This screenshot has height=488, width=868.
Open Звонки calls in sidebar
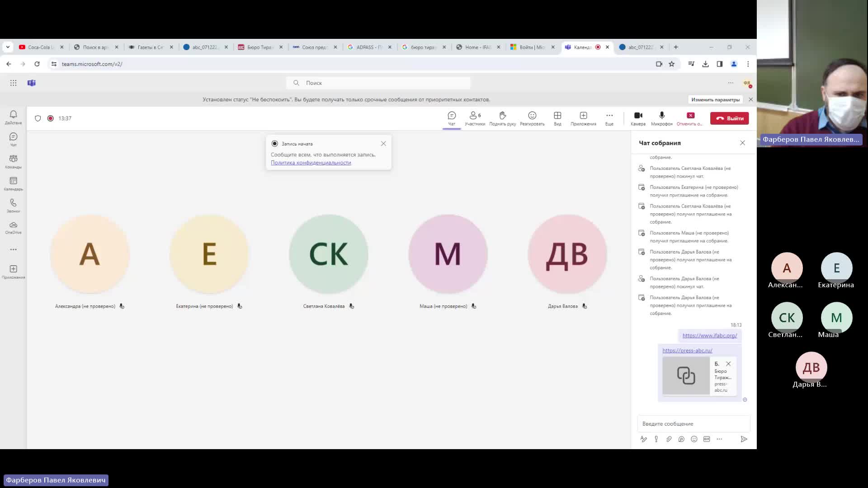13,206
